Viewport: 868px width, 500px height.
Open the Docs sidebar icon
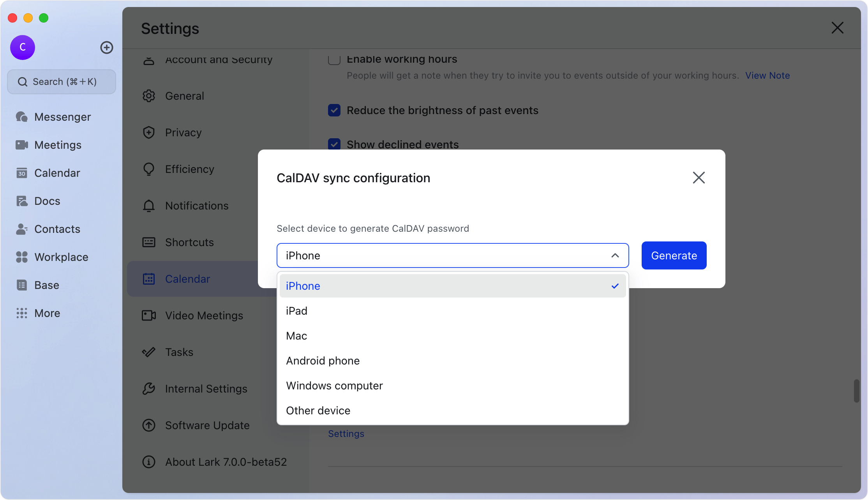(x=22, y=201)
